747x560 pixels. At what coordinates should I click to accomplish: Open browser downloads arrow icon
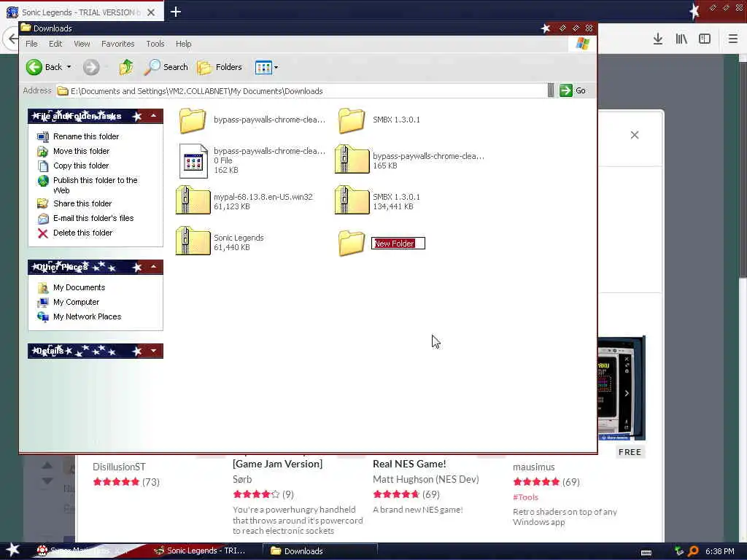click(x=658, y=39)
